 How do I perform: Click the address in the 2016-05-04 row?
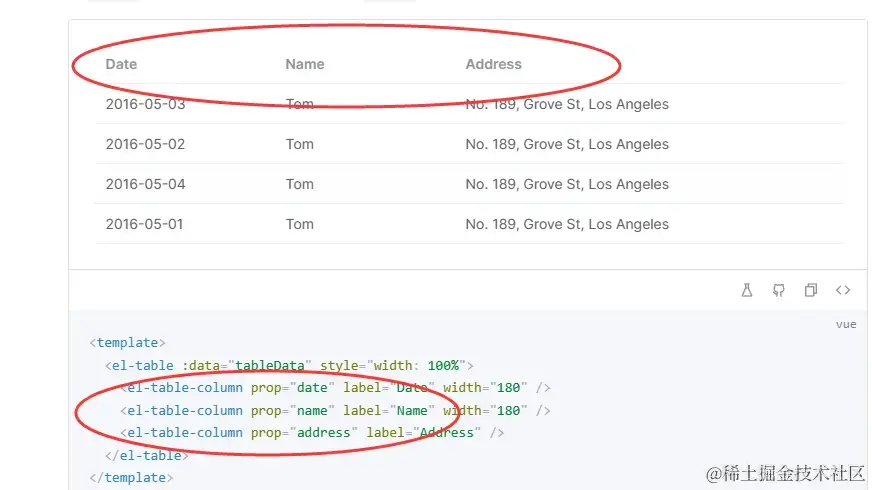567,185
